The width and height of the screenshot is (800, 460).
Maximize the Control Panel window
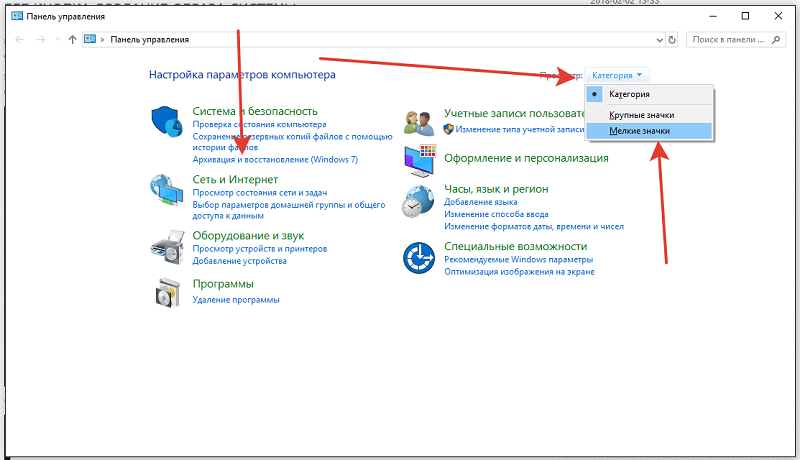[x=745, y=16]
